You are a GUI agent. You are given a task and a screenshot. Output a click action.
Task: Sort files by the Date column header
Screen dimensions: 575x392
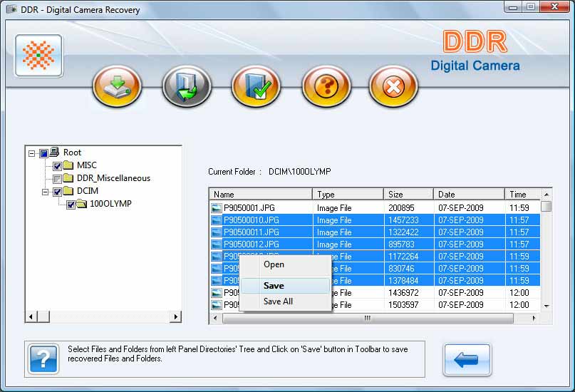(469, 195)
